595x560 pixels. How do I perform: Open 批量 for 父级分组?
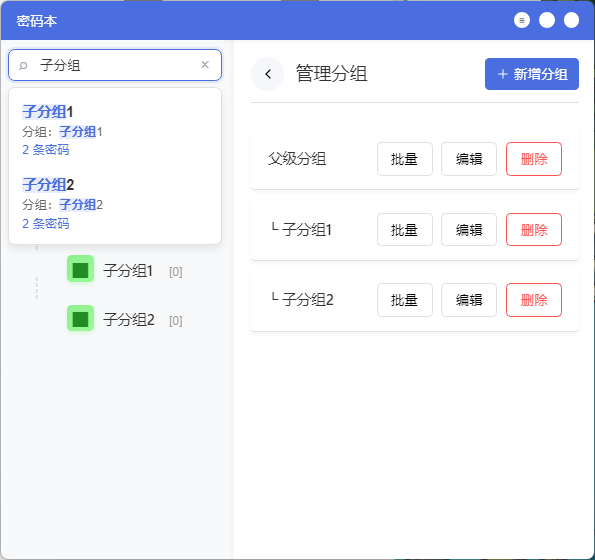(x=405, y=159)
